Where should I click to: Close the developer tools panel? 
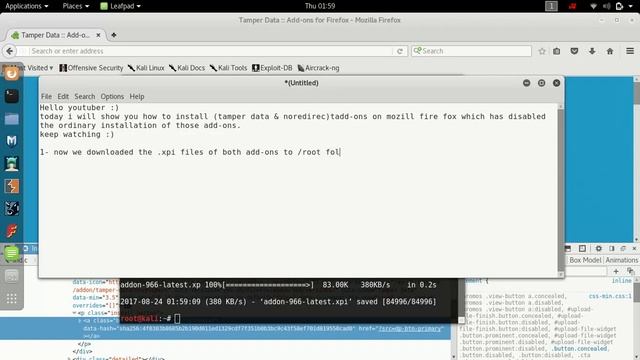tap(634, 248)
